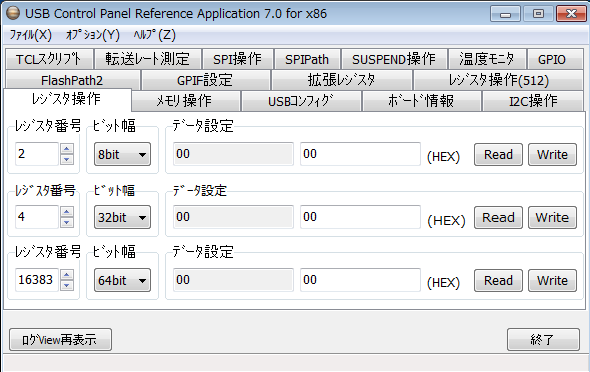
Task: Click the application icon in title bar
Action: coord(13,13)
